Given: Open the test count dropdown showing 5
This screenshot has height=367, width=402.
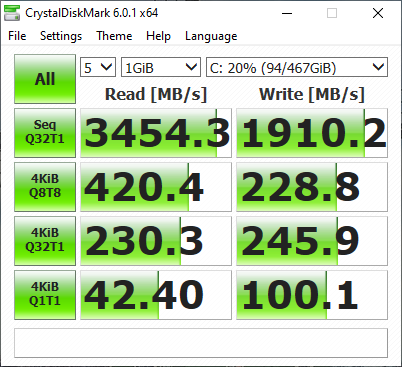Looking at the screenshot, I should (x=98, y=67).
